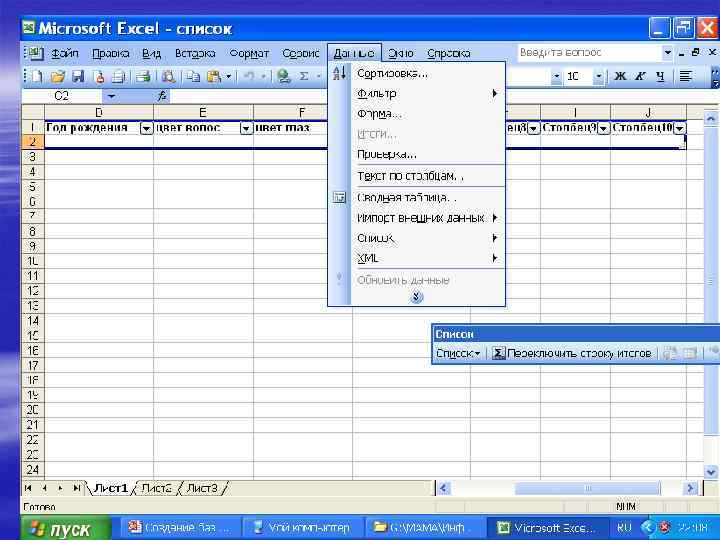The width and height of the screenshot is (720, 540).
Task: Click the Undo arrow icon
Action: (249, 76)
